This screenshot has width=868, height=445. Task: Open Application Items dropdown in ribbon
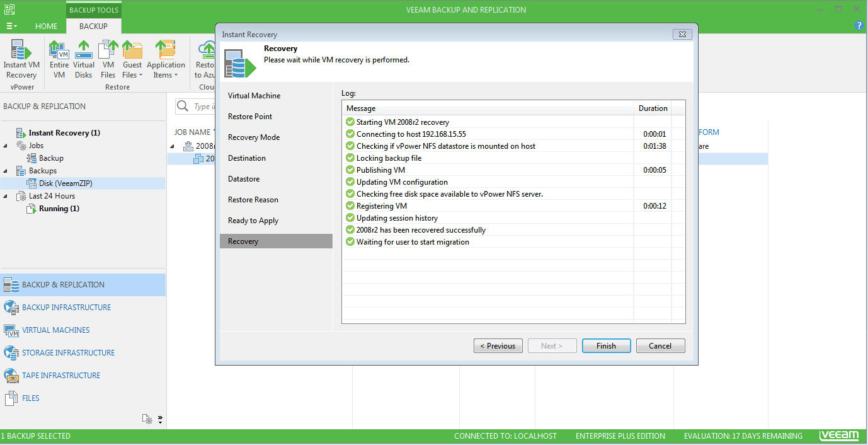click(x=166, y=59)
